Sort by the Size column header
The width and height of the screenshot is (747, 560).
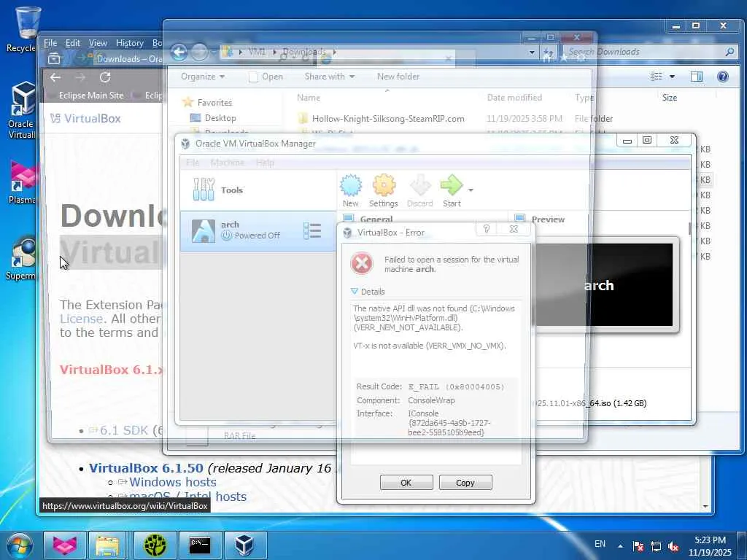coord(670,98)
